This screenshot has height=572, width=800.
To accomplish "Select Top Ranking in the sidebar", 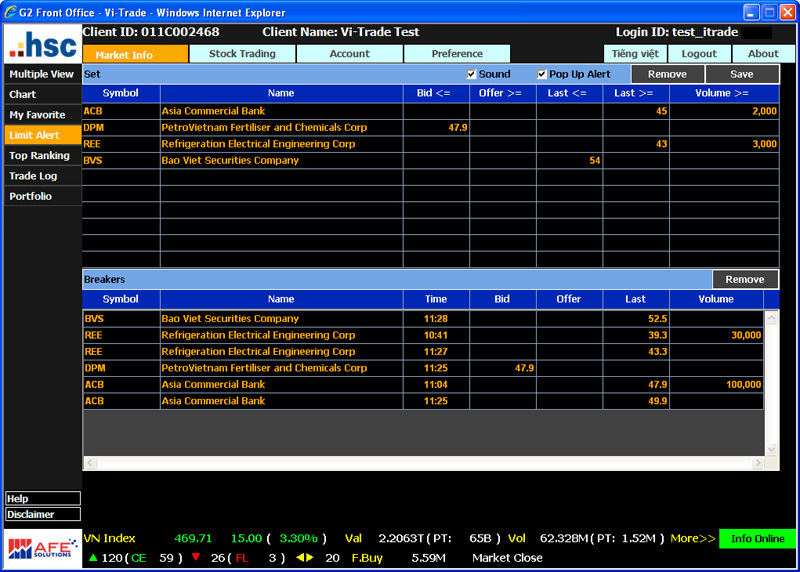I will (40, 156).
